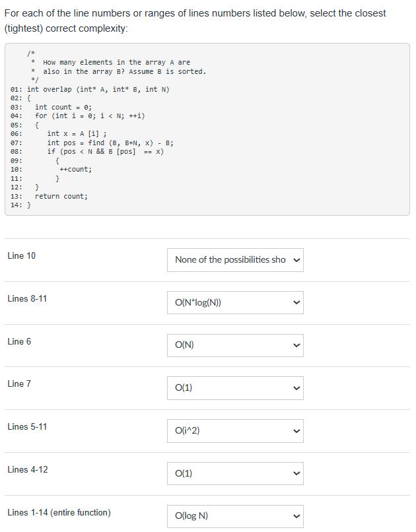Open the complexity dropdown for Line 10

(236, 260)
